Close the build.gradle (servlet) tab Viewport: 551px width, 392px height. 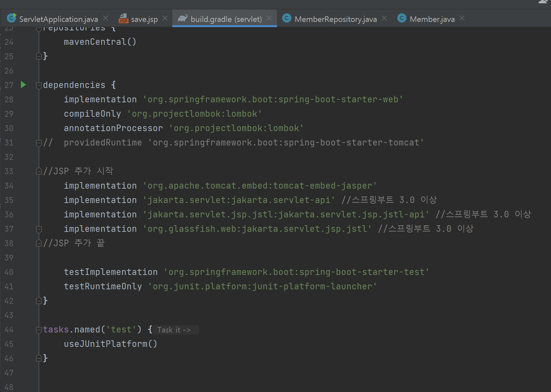pos(269,18)
